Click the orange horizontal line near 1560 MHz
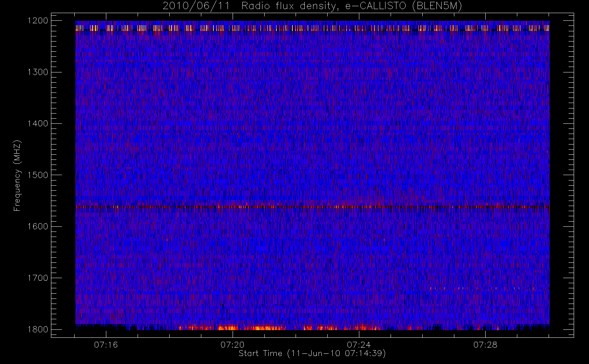 point(312,207)
